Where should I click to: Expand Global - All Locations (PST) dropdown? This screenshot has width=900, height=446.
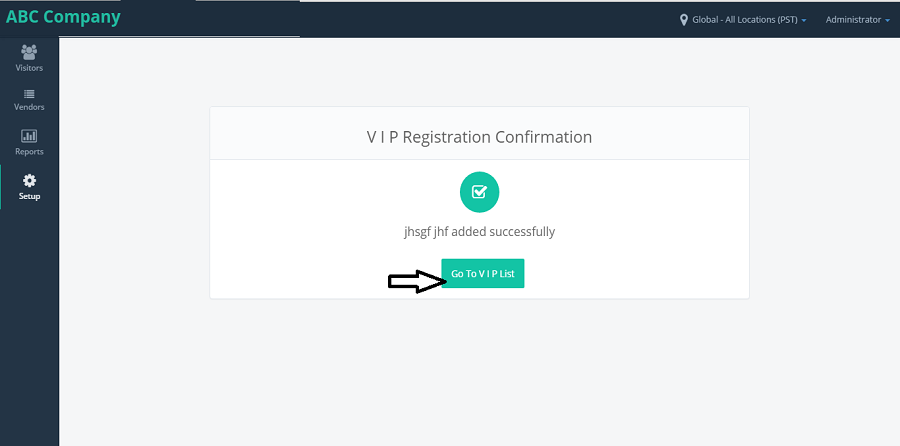(744, 20)
